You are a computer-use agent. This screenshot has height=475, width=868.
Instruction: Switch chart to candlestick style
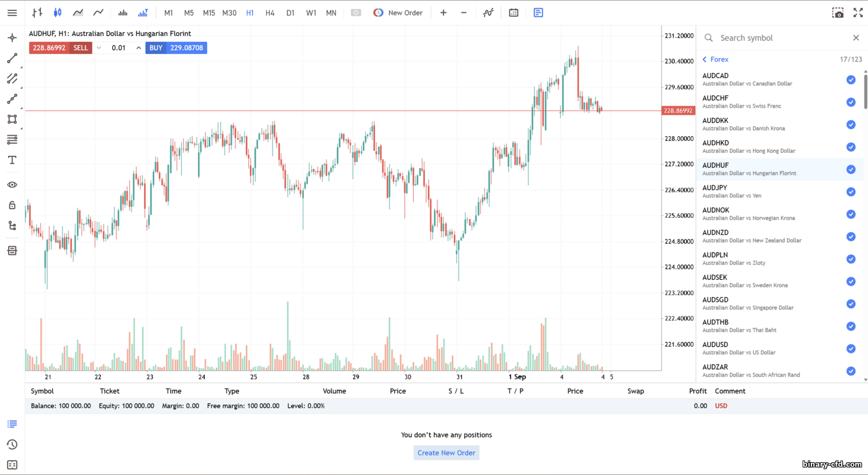58,13
